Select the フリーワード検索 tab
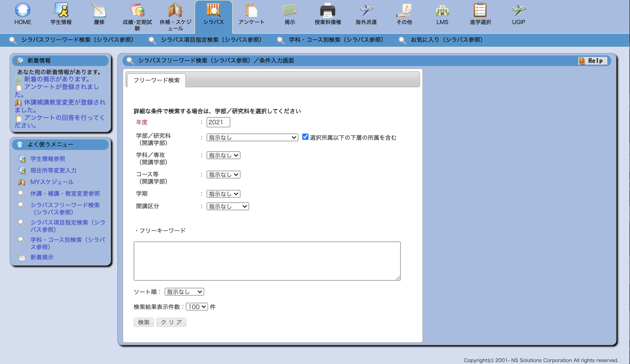630x364 pixels. coord(156,80)
